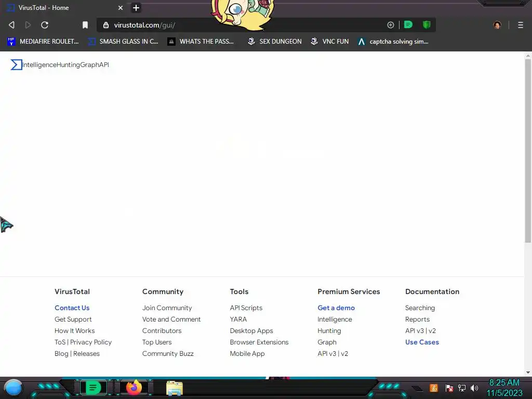Close the VirusTotal - Home tab
Screen dimensions: 532x399
(121, 7)
